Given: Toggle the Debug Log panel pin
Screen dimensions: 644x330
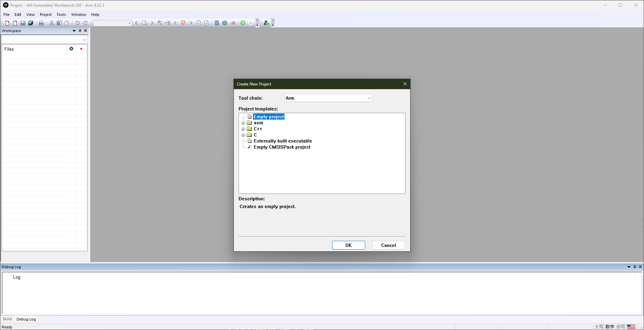Looking at the screenshot, I should [x=635, y=267].
